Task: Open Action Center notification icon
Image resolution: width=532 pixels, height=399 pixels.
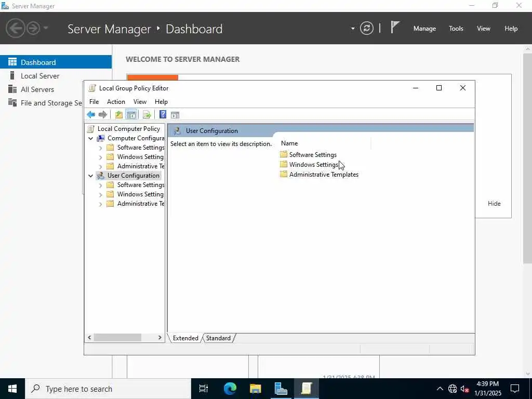Action: pos(515,389)
